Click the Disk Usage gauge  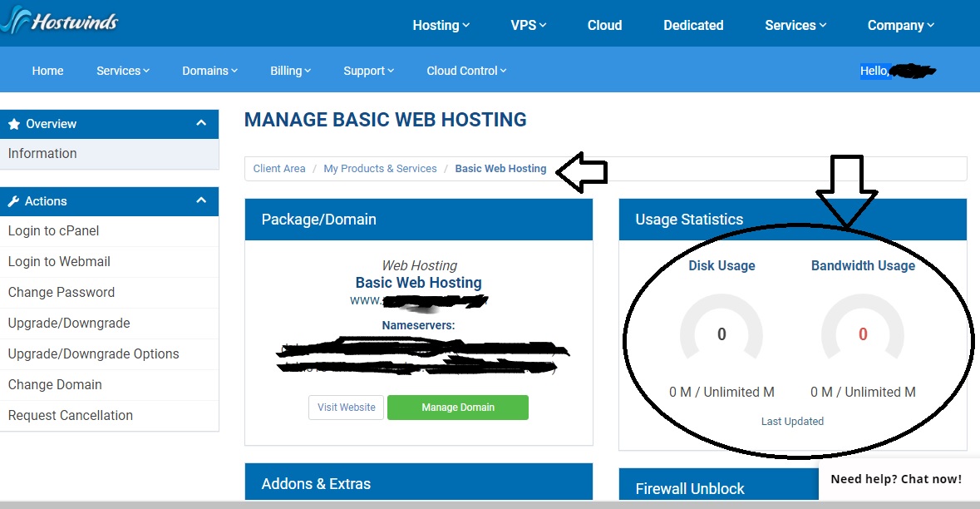coord(721,327)
